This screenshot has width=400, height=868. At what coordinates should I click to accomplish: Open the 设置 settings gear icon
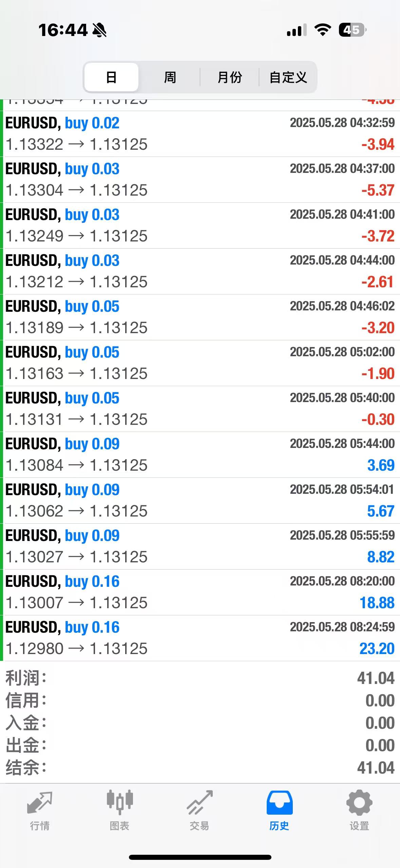pyautogui.click(x=359, y=803)
